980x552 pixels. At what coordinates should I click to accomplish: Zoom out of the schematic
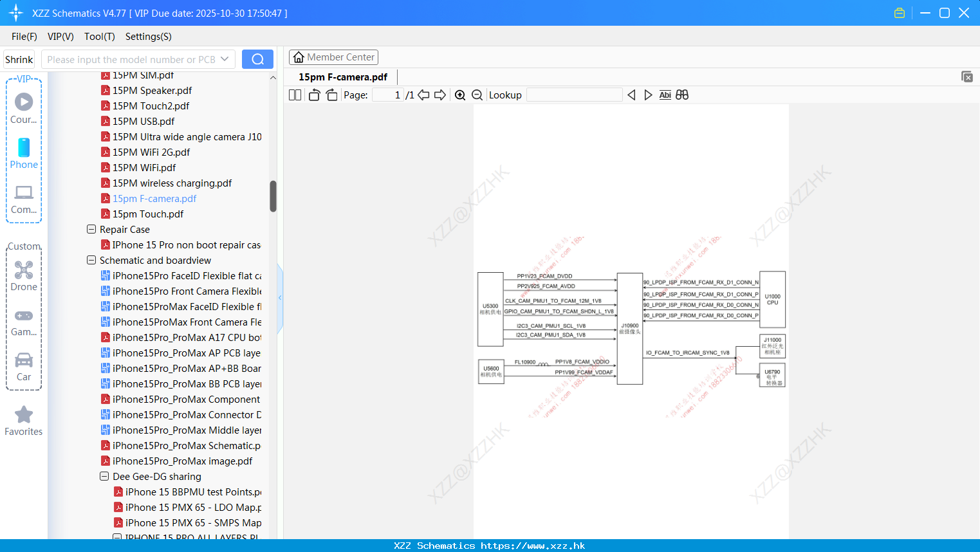477,95
